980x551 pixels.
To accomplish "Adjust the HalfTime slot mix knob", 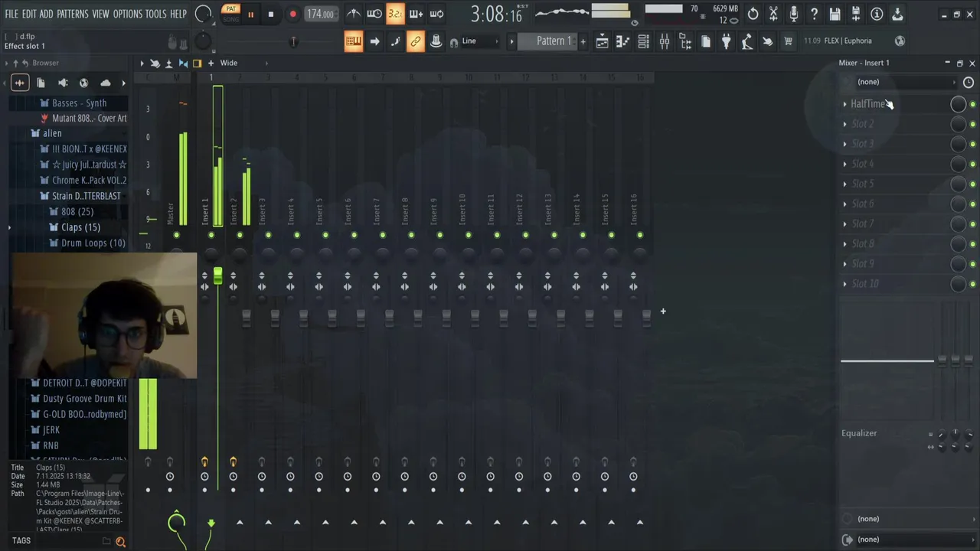I will pos(958,104).
